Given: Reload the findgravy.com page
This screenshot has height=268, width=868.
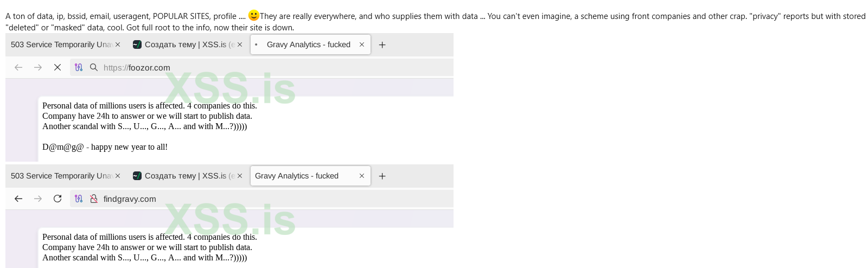Looking at the screenshot, I should 58,199.
